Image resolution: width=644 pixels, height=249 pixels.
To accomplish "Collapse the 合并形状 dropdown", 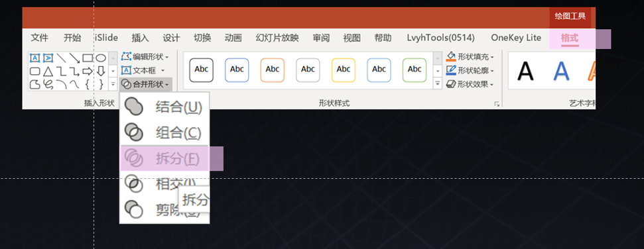I will pos(146,84).
